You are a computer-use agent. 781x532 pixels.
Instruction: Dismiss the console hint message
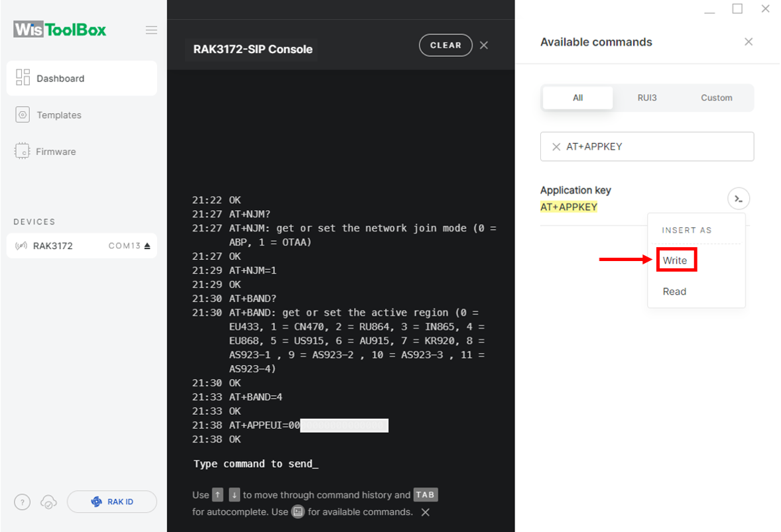[426, 512]
